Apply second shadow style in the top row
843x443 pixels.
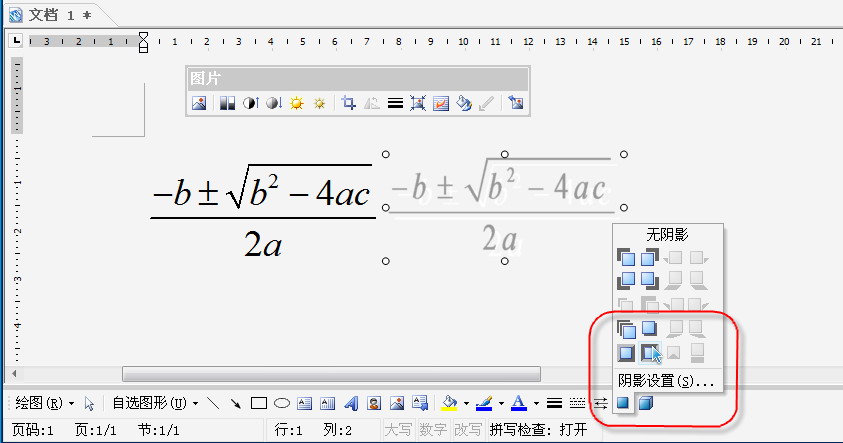(x=649, y=258)
